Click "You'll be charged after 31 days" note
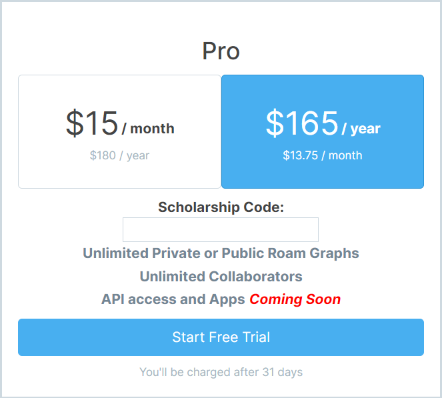 coord(221,372)
